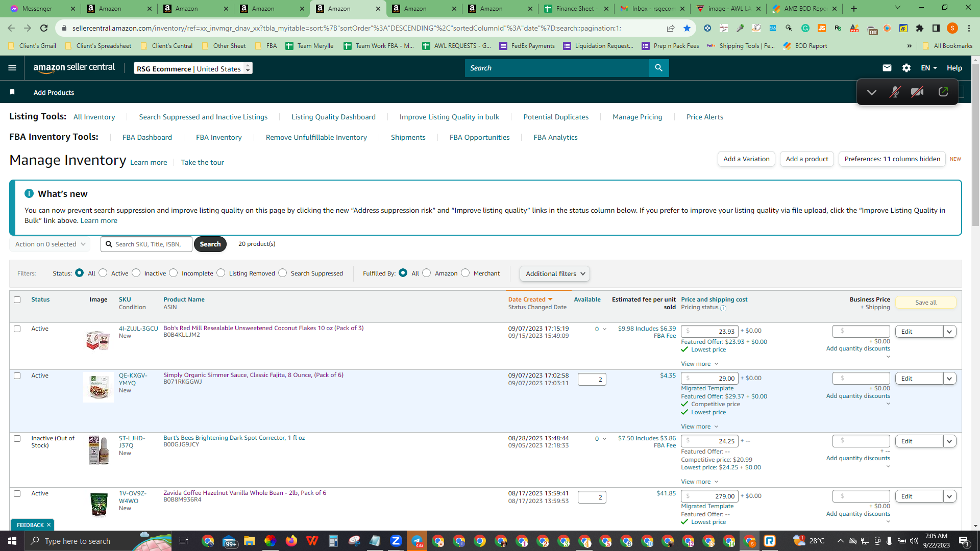The image size is (980, 551).
Task: Toggle the disabled camera icon
Action: coord(918,92)
